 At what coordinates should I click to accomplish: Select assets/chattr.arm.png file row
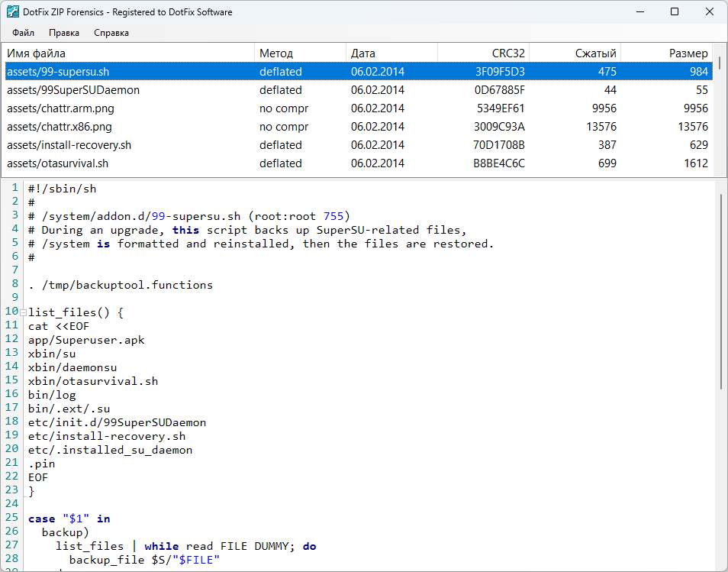359,108
